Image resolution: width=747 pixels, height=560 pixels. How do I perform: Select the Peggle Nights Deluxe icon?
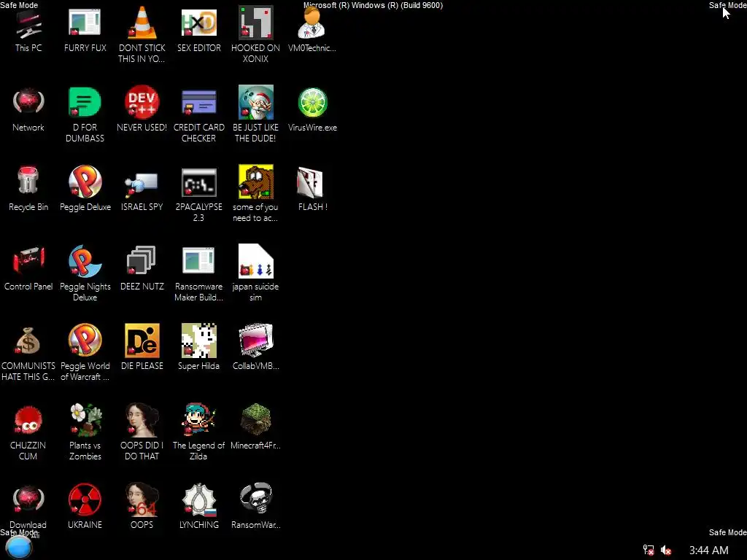coord(85,261)
